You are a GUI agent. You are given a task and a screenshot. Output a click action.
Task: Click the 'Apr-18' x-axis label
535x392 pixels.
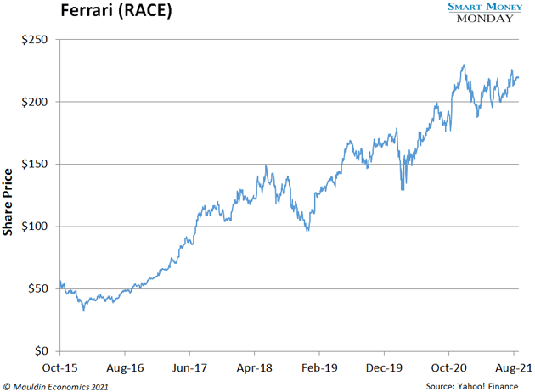pyautogui.click(x=255, y=368)
